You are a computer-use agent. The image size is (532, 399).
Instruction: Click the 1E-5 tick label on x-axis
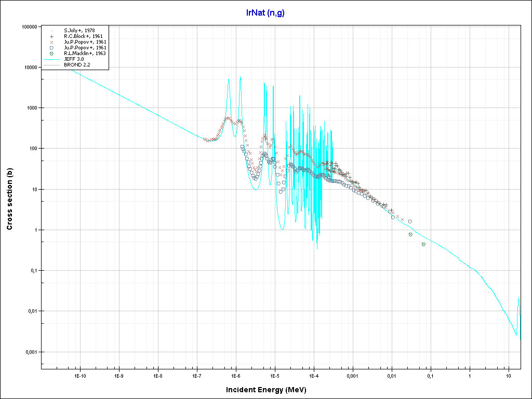click(274, 375)
